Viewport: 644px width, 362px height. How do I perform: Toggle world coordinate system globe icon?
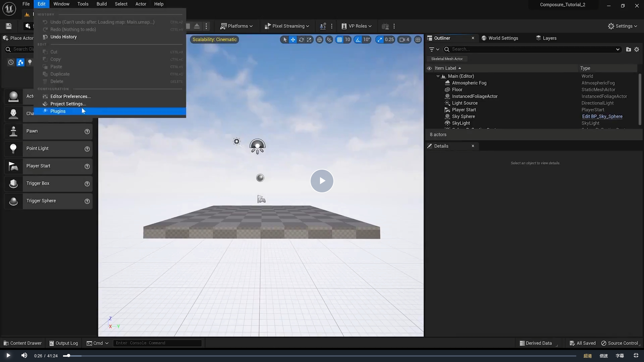click(319, 40)
